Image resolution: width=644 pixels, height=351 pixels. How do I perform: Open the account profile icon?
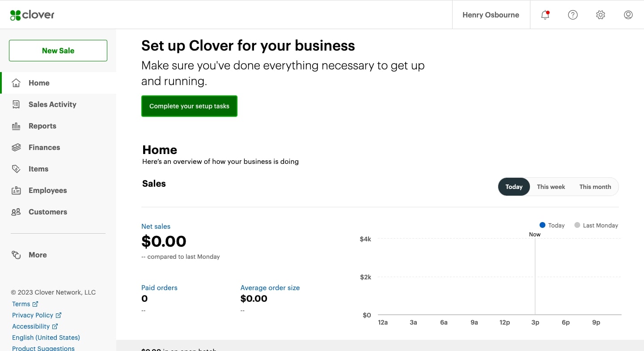(628, 15)
